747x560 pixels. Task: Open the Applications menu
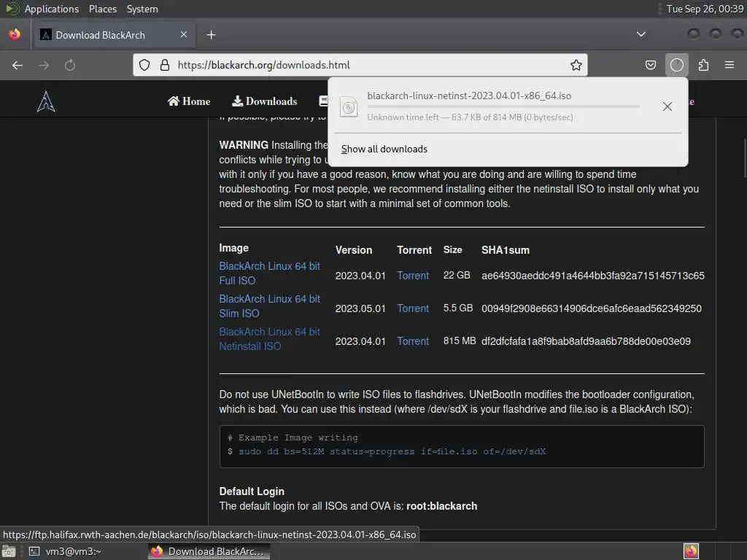tap(52, 9)
